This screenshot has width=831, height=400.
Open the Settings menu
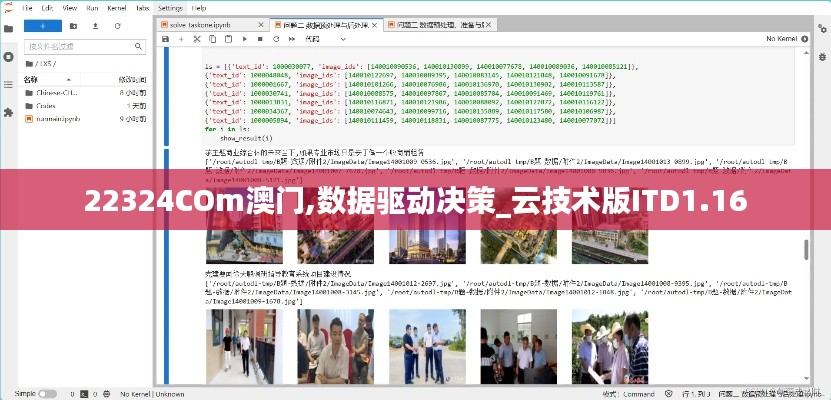click(x=171, y=8)
